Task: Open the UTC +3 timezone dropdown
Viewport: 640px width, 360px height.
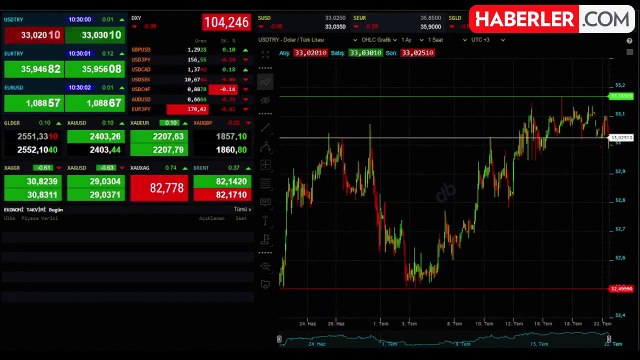Action: tap(488, 40)
